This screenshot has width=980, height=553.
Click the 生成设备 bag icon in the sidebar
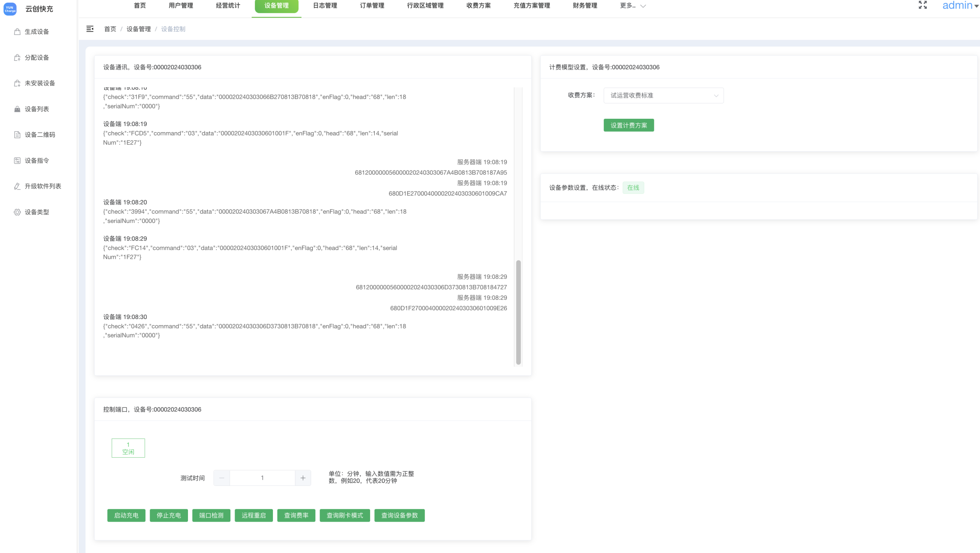pyautogui.click(x=17, y=32)
